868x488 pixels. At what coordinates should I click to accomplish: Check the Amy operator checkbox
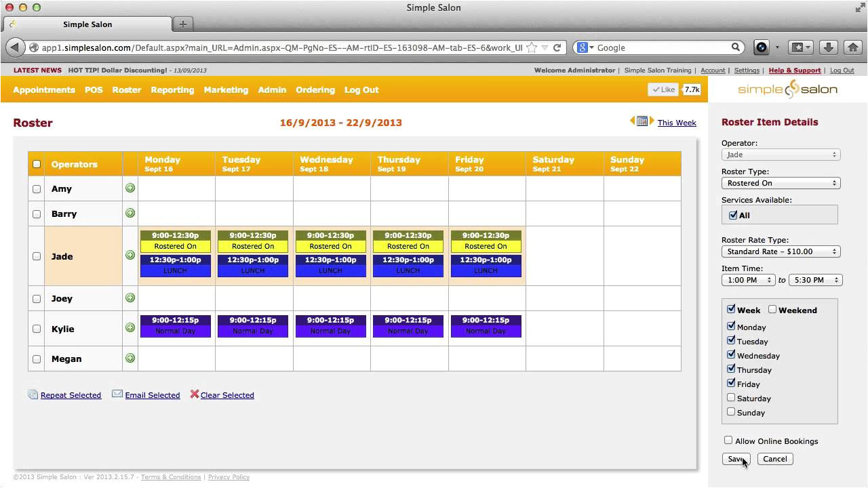click(37, 189)
